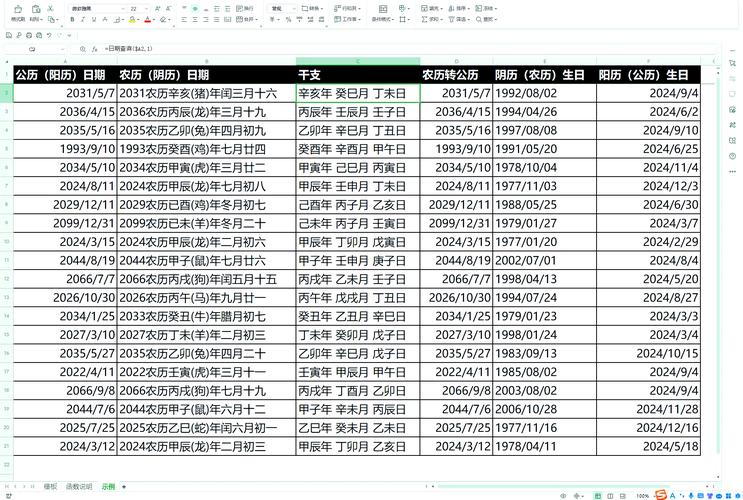Click the eye protection mode icon in status bar
The width and height of the screenshot is (743, 500).
point(563,496)
